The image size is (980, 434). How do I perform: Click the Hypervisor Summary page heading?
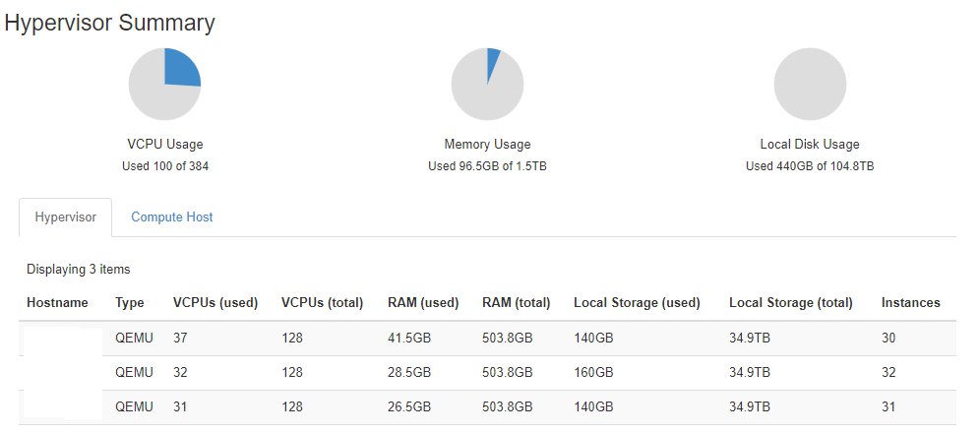110,23
